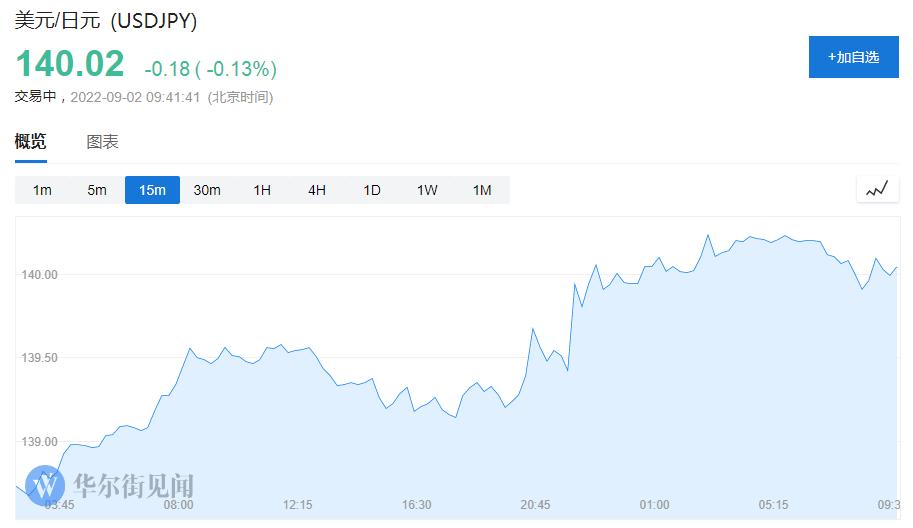Click the 华尔街见闻 watermark logo

[x=110, y=486]
